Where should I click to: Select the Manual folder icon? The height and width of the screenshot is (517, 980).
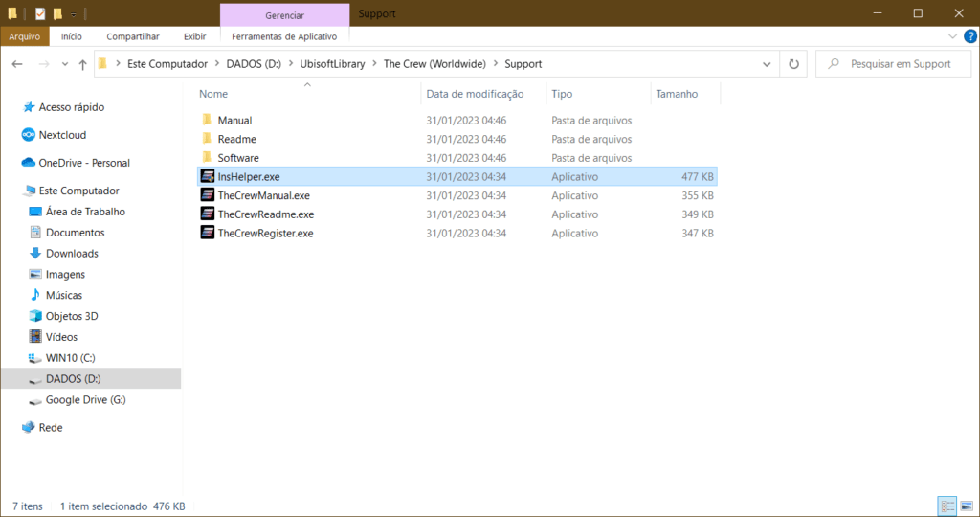[207, 120]
